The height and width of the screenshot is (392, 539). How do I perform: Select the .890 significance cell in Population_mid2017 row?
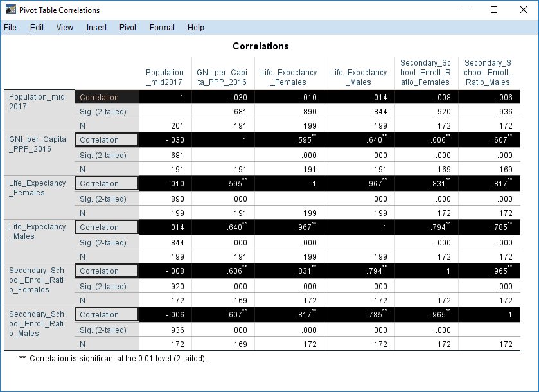click(x=289, y=111)
